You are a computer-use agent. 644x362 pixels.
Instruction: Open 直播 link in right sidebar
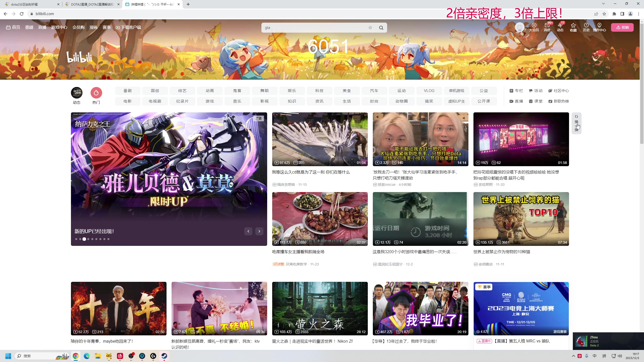tap(516, 101)
